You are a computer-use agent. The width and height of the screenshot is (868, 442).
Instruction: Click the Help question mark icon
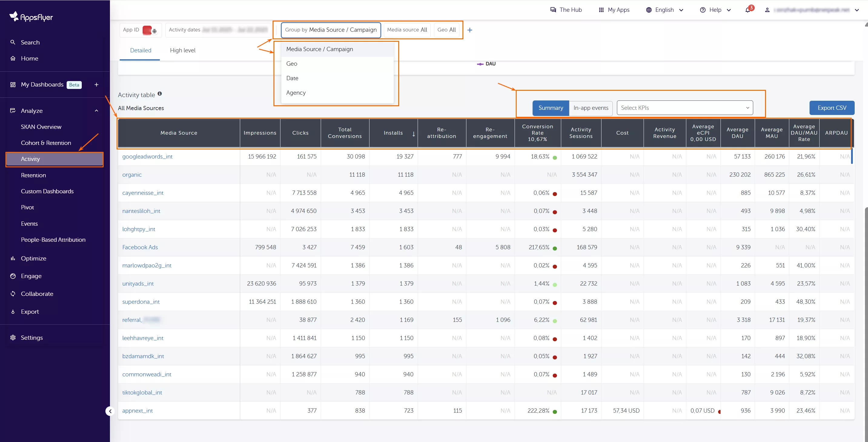[x=703, y=10]
